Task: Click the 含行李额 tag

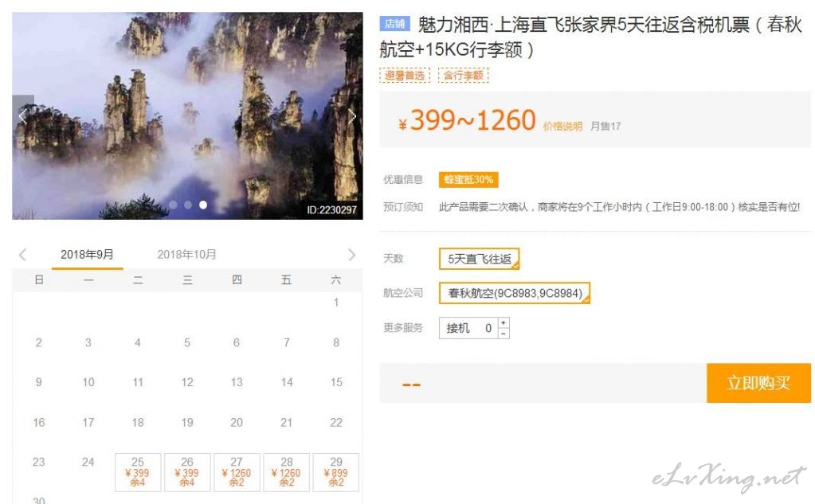Action: pos(463,76)
